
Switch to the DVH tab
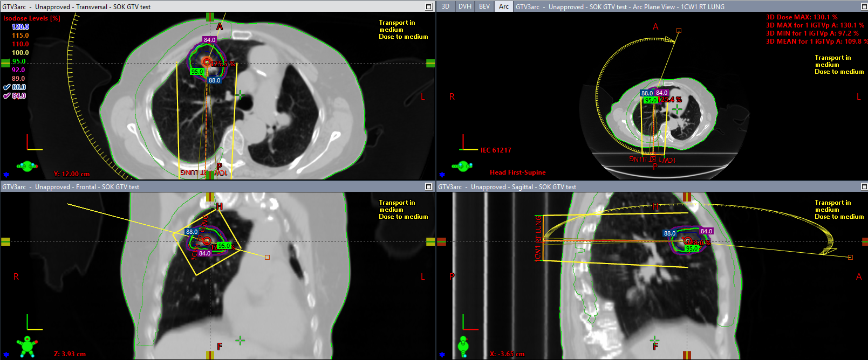pos(464,6)
